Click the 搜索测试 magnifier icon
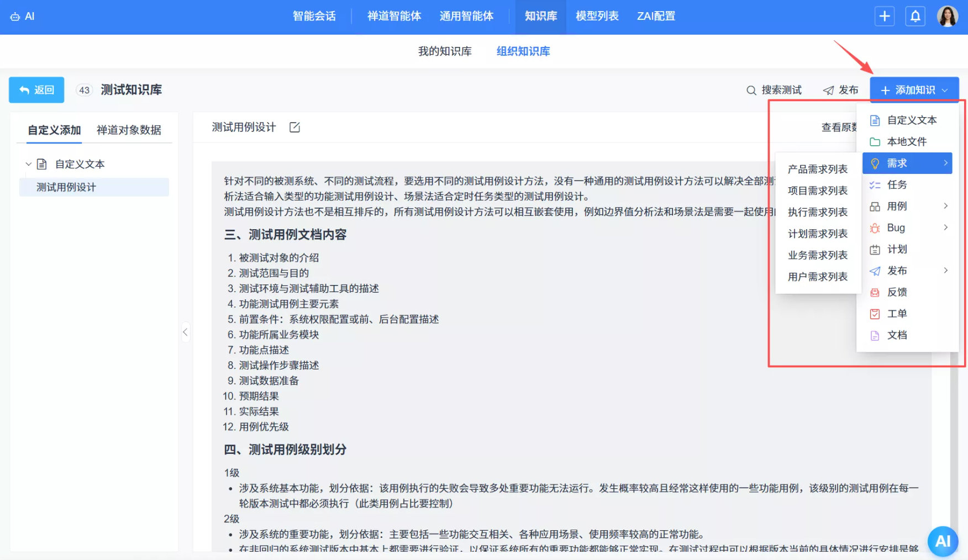The image size is (968, 560). click(751, 89)
